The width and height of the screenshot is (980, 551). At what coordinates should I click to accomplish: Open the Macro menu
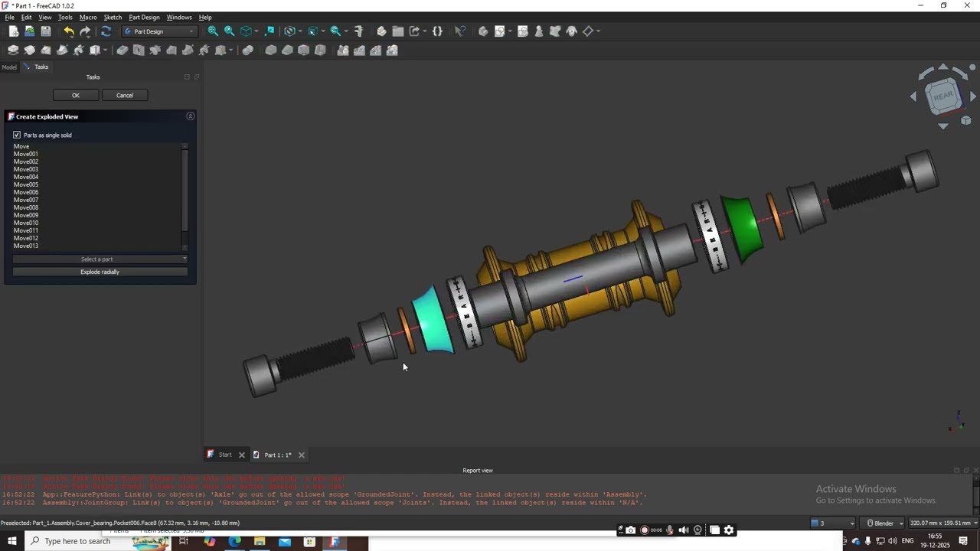tap(88, 17)
